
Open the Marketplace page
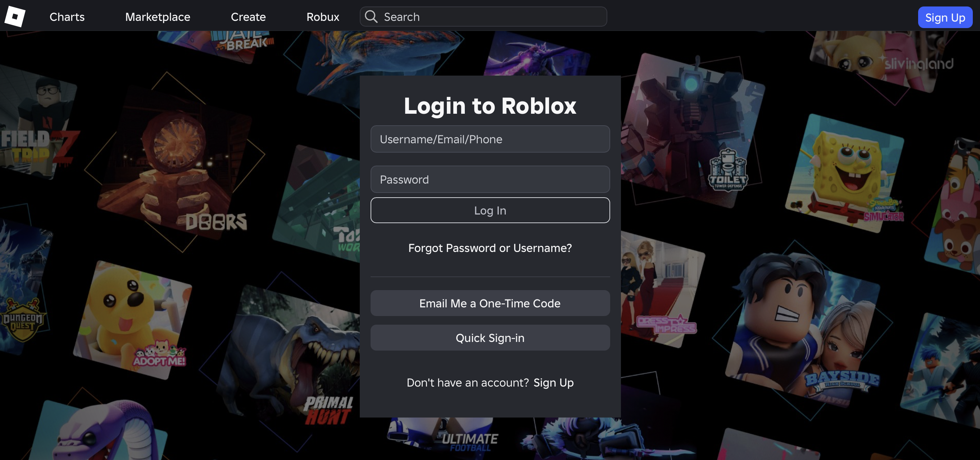pos(158,17)
